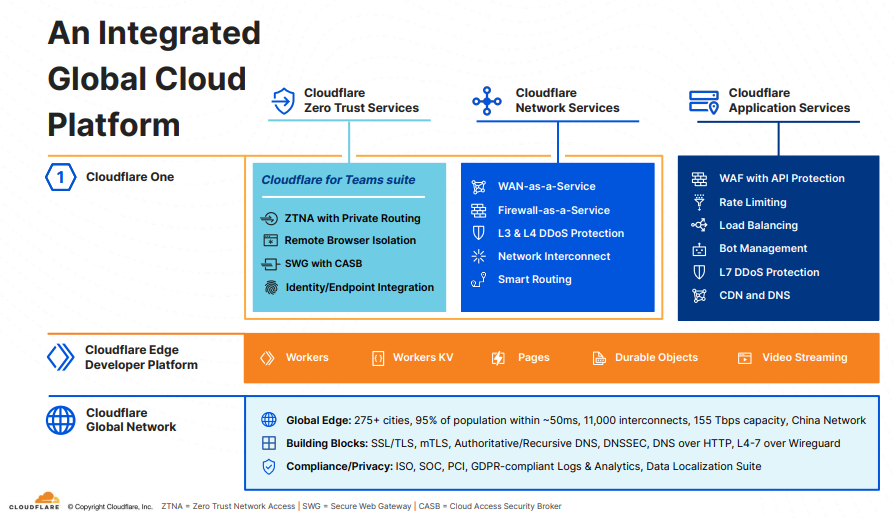Click the 'Building Blocks:' bold label
Image resolution: width=894 pixels, height=518 pixels.
pyautogui.click(x=327, y=443)
